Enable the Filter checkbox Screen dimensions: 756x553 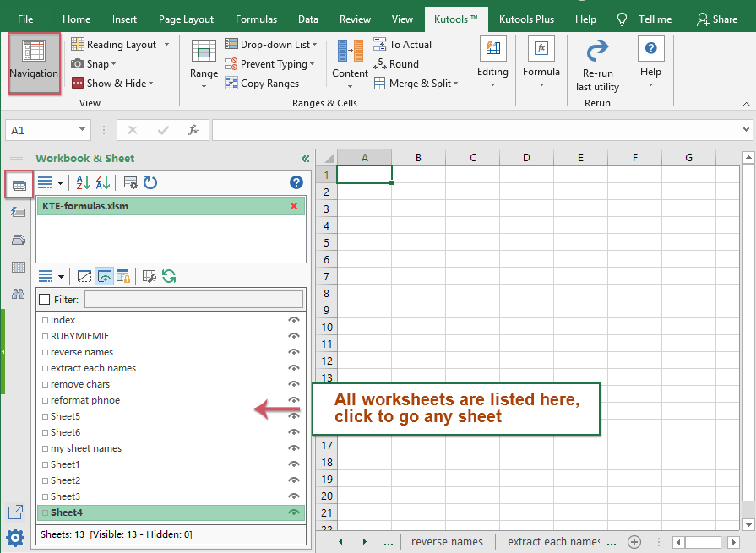[x=45, y=299]
